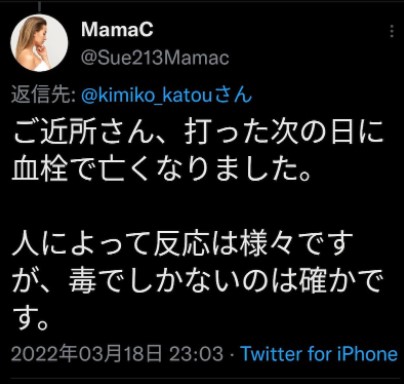404x384 pixels.
Task: Open the @Sue213Mamac handle profile
Action: click(155, 58)
